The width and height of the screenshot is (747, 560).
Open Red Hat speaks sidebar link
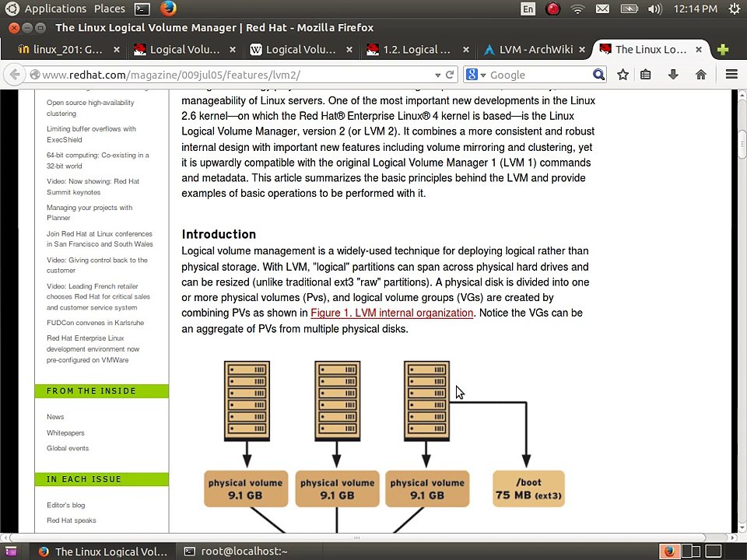[71, 520]
